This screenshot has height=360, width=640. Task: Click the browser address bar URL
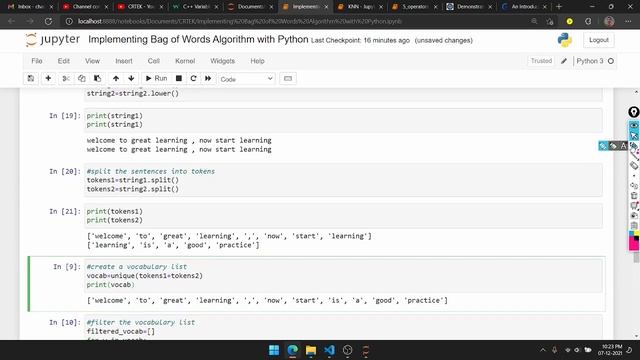click(239, 21)
